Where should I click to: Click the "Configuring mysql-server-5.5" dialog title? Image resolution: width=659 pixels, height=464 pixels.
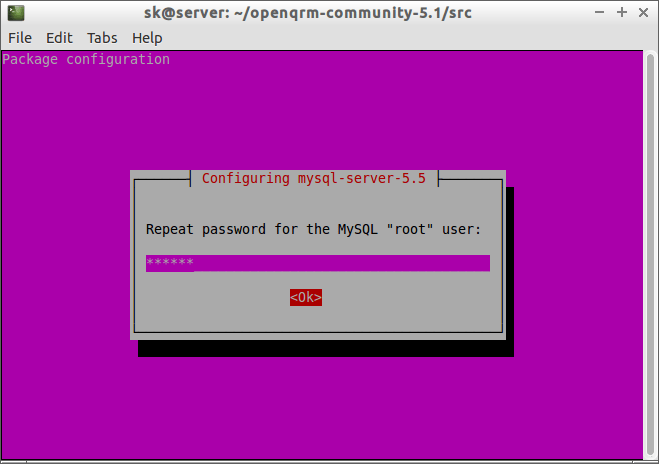[x=314, y=178]
